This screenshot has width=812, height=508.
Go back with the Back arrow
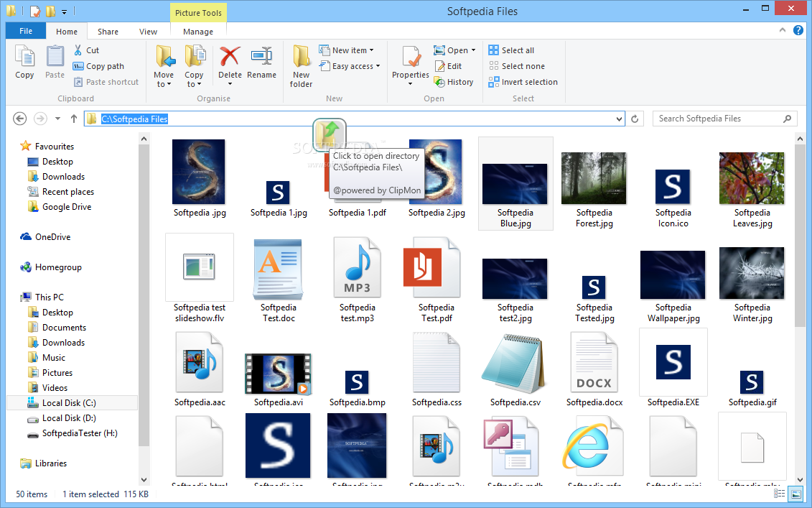pyautogui.click(x=19, y=119)
